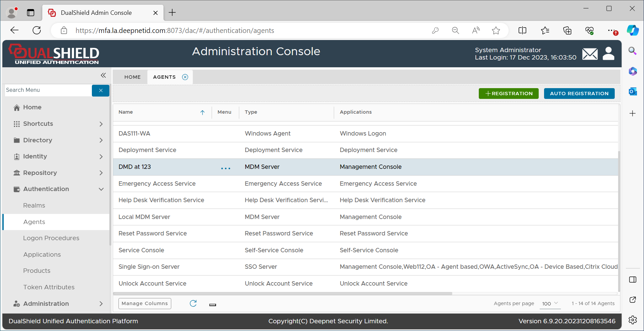Screen dimensions: 644x331
Task: Refresh the agents list
Action: (x=193, y=303)
